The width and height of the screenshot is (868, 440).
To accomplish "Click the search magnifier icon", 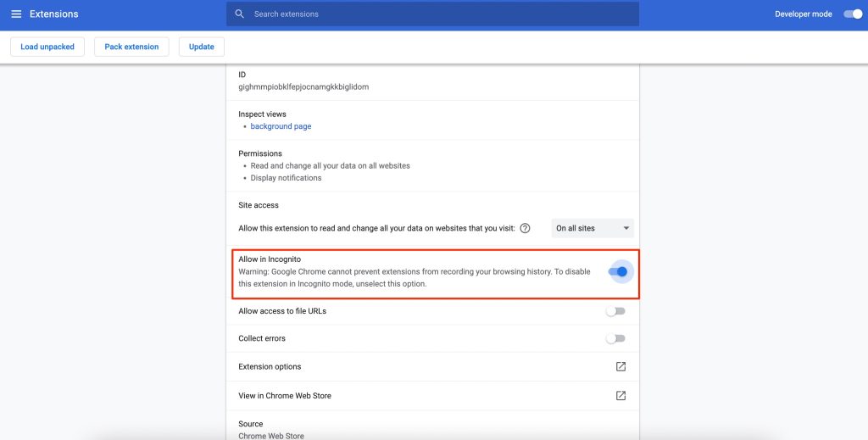I will [239, 14].
